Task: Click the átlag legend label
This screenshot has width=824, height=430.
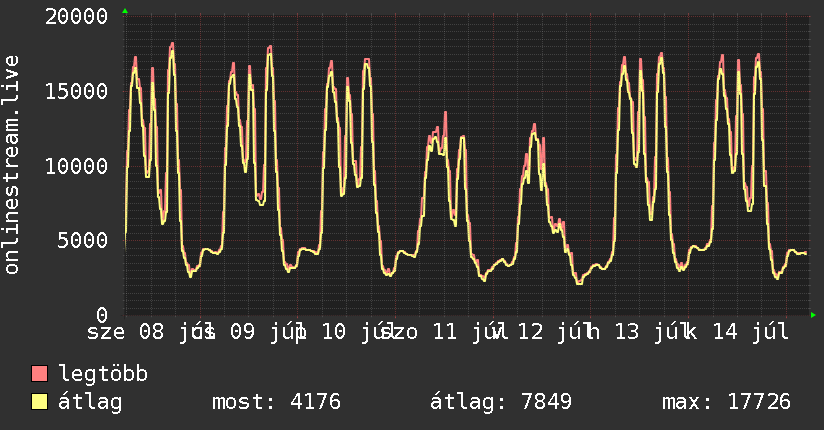Action: coord(90,402)
